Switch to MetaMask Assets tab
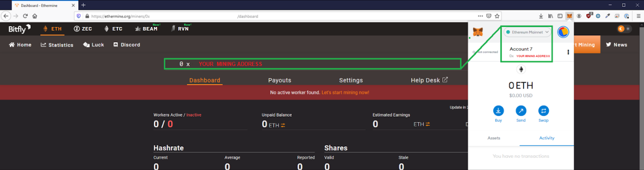644x170 pixels. (494, 138)
